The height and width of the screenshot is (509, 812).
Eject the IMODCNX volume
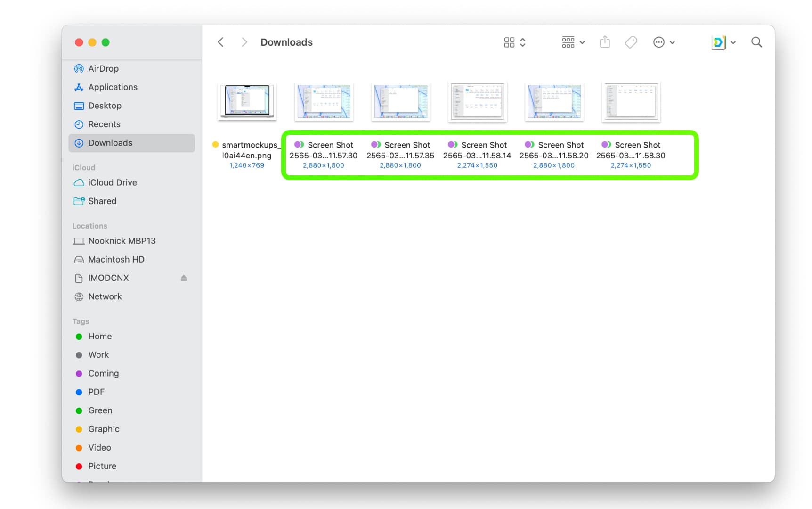(184, 278)
